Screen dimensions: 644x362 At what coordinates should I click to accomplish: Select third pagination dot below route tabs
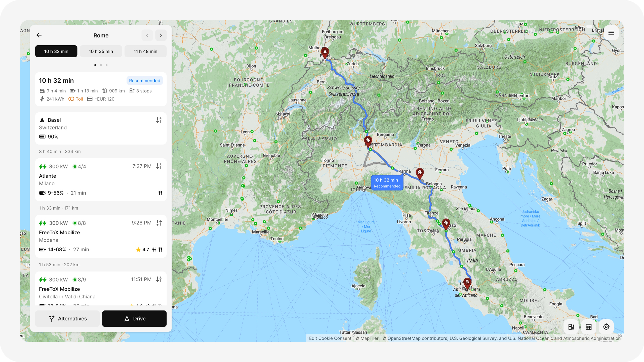click(x=107, y=65)
